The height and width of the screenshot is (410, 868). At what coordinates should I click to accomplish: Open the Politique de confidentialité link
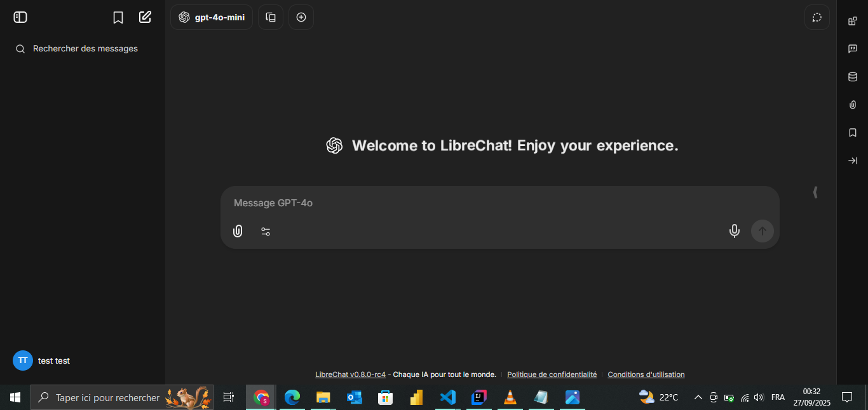point(552,374)
